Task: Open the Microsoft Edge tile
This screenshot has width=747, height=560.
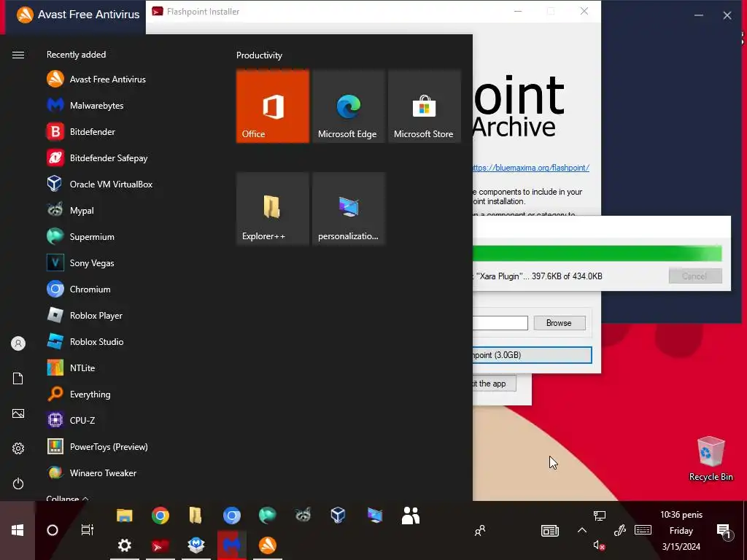Action: (348, 106)
